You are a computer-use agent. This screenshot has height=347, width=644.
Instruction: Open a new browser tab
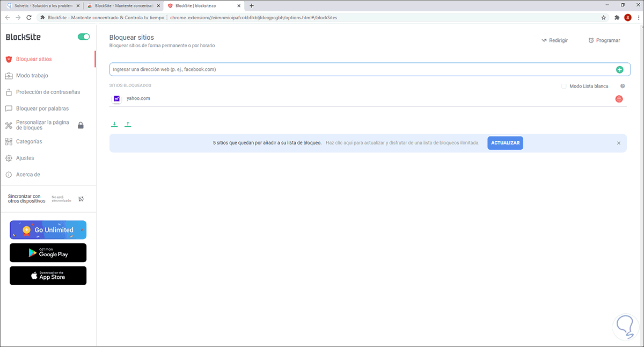[252, 5]
